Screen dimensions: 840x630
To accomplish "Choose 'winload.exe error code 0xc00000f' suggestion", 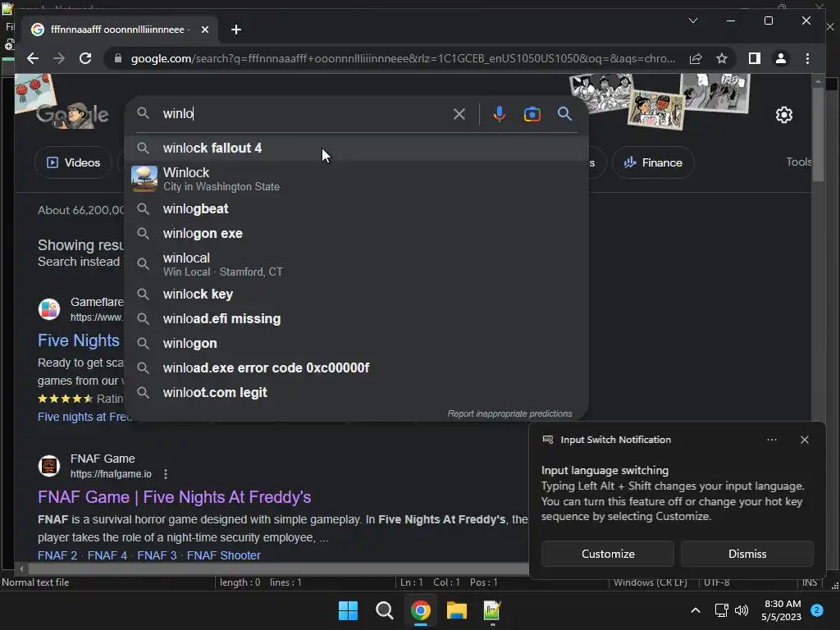I will coord(356,367).
